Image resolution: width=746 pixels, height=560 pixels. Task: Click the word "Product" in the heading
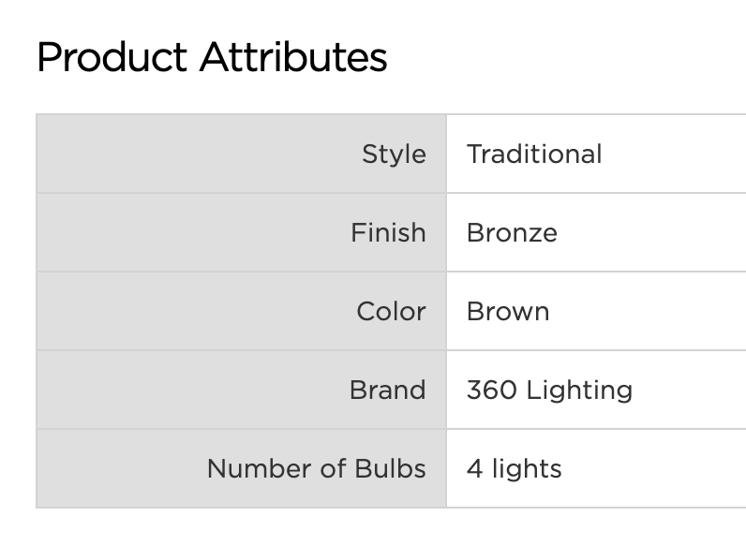tap(112, 57)
